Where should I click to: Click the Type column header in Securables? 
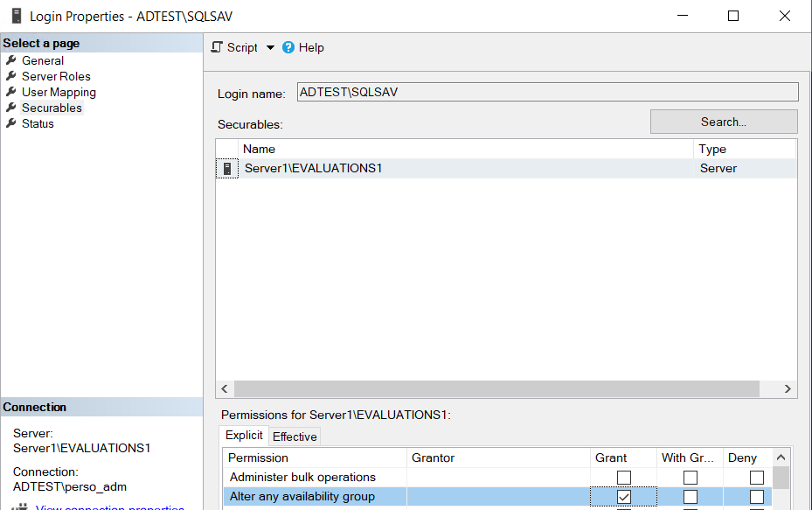(x=744, y=150)
